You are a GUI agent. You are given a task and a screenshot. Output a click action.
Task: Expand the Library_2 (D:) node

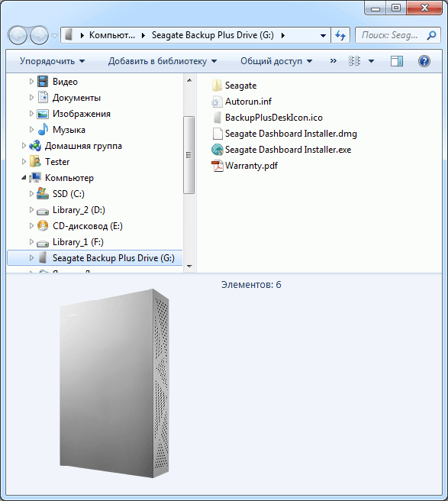coord(31,209)
